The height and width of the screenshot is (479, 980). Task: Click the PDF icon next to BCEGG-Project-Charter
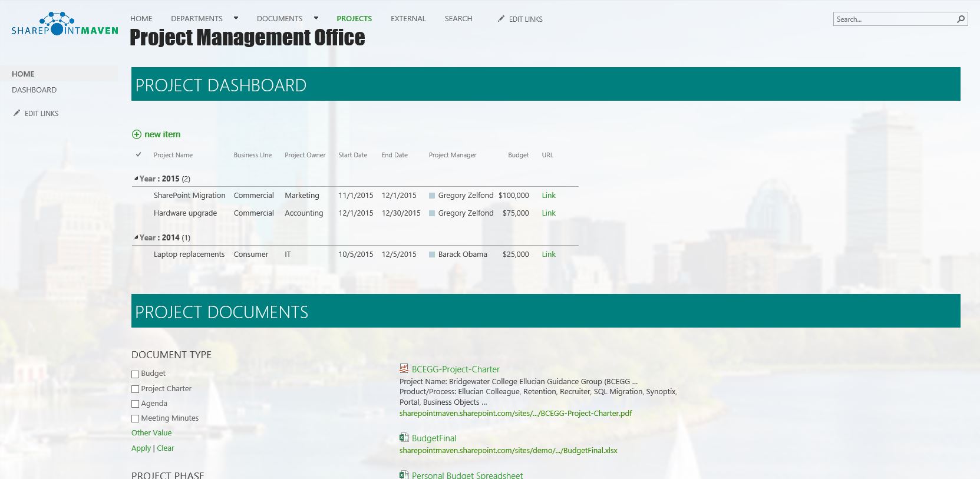(x=404, y=369)
